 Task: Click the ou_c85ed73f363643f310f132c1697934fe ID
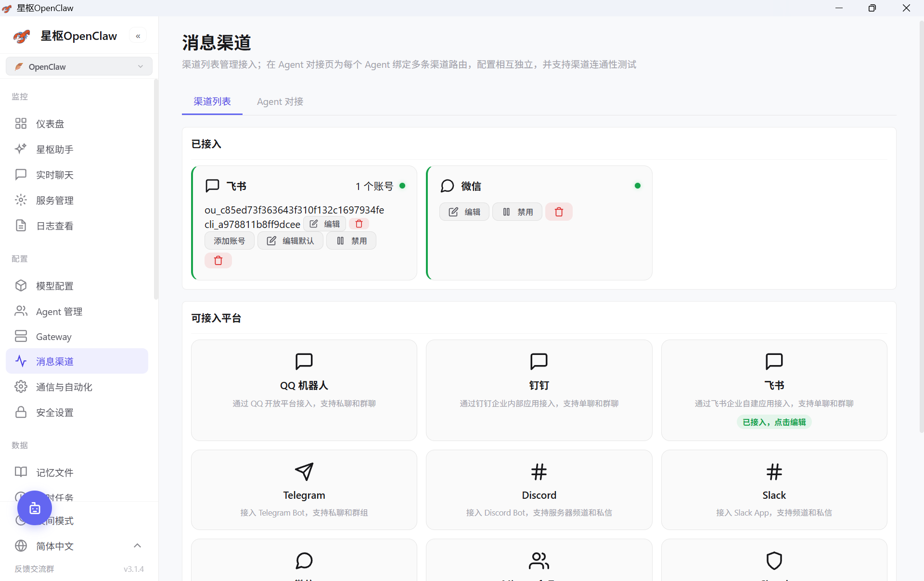point(294,210)
